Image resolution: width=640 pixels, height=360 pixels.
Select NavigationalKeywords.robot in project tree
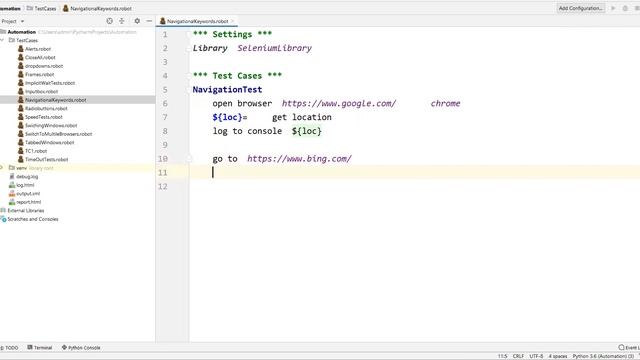[56, 100]
